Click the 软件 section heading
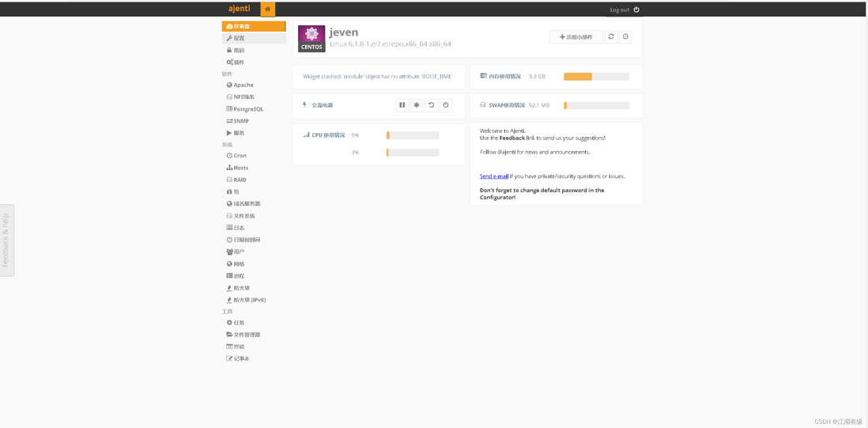 227,74
